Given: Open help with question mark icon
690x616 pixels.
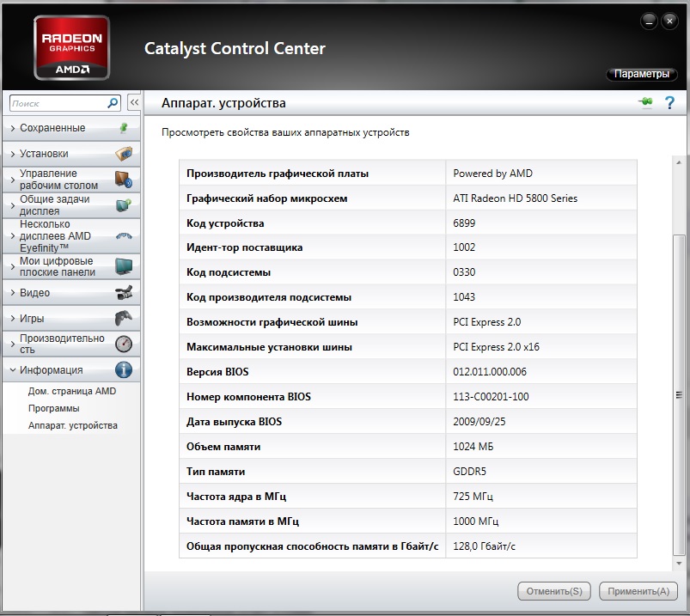Looking at the screenshot, I should click(669, 103).
